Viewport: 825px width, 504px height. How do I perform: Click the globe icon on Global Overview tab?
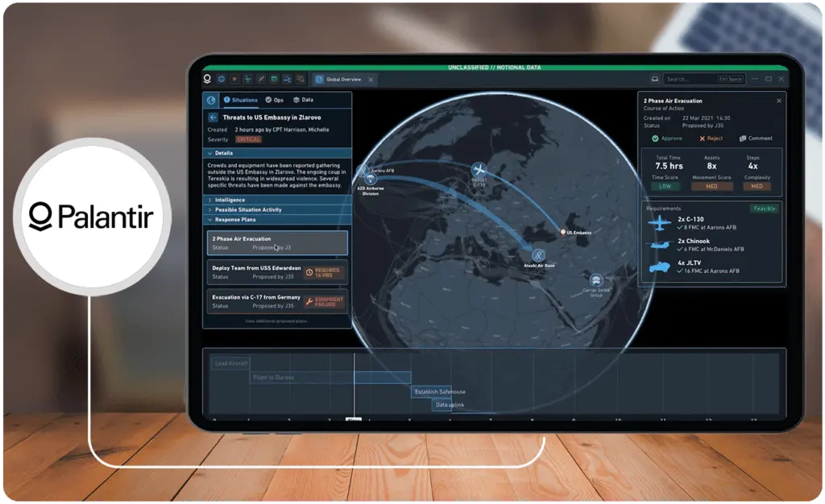319,80
